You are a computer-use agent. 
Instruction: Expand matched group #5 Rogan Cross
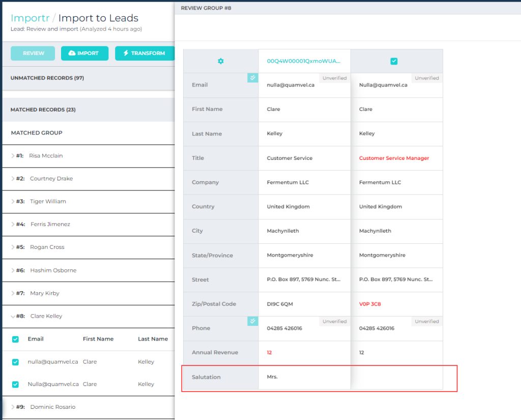(13, 247)
